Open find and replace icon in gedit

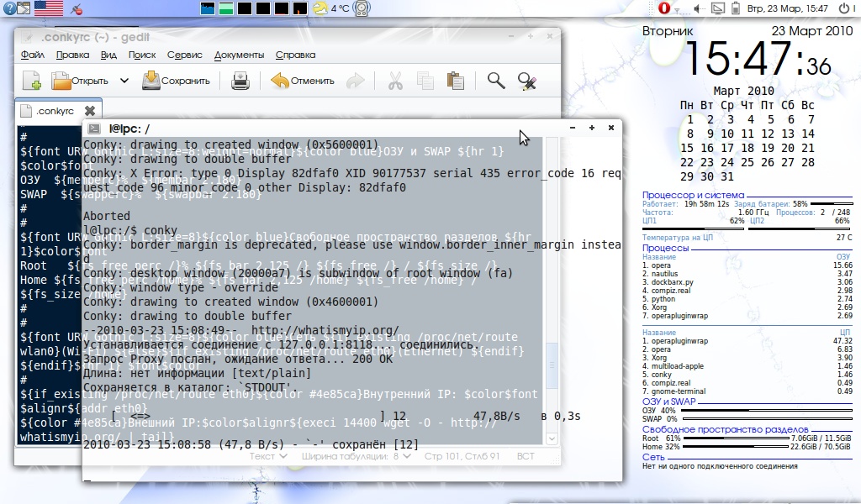pyautogui.click(x=527, y=81)
